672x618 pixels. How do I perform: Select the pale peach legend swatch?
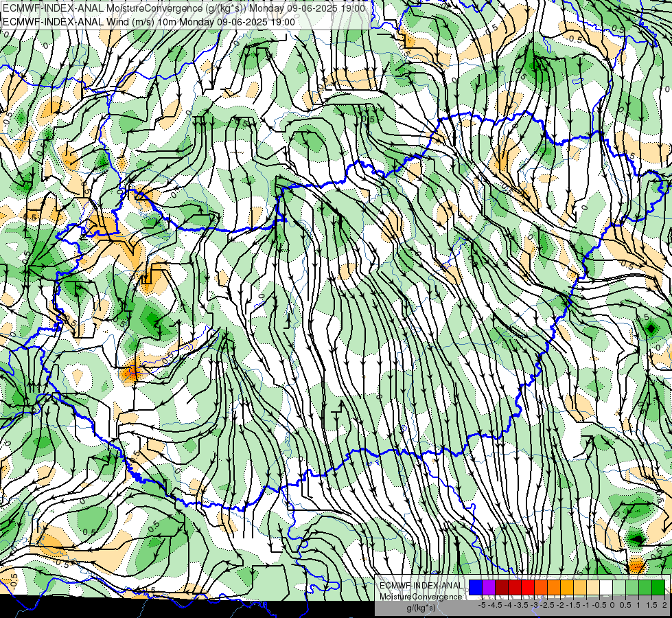click(x=593, y=587)
